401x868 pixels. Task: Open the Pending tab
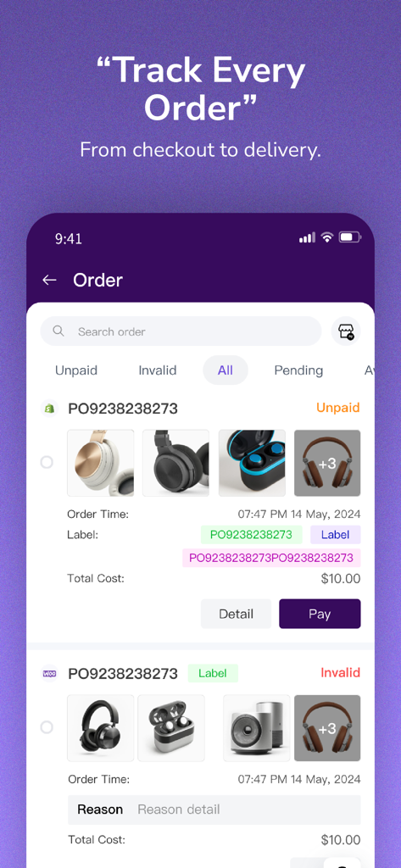[298, 370]
